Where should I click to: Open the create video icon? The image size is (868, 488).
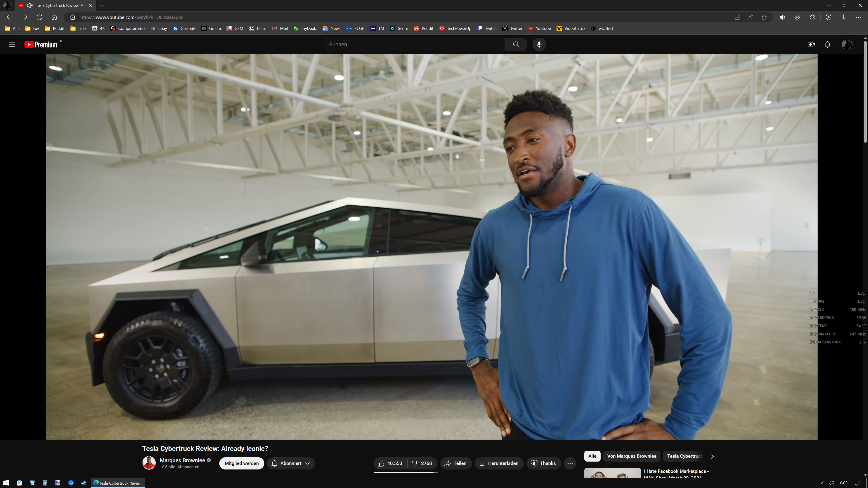coord(811,45)
